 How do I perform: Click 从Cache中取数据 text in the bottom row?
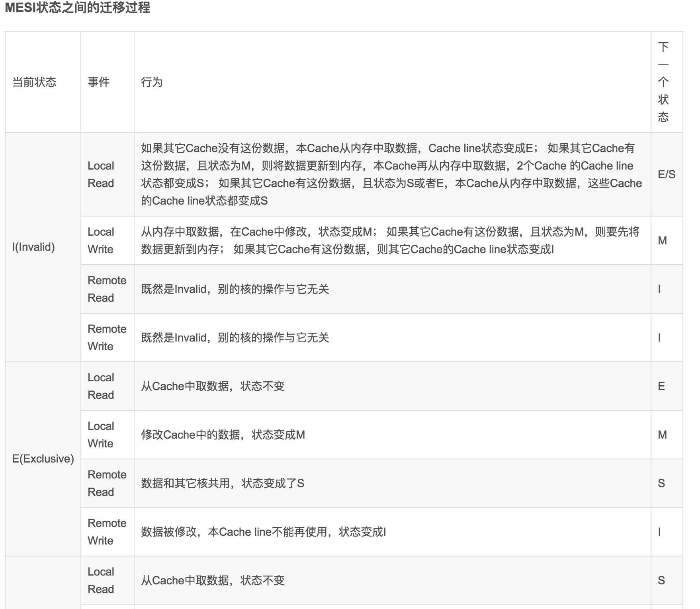(x=213, y=580)
